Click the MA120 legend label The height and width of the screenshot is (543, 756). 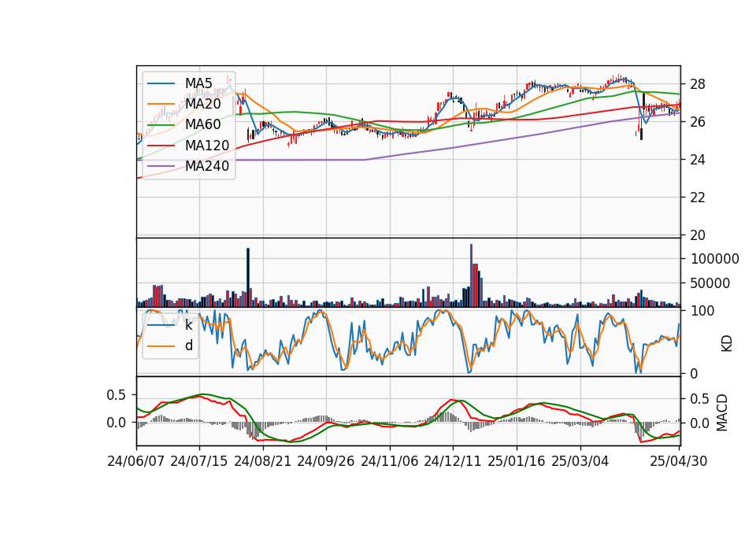[x=207, y=146]
